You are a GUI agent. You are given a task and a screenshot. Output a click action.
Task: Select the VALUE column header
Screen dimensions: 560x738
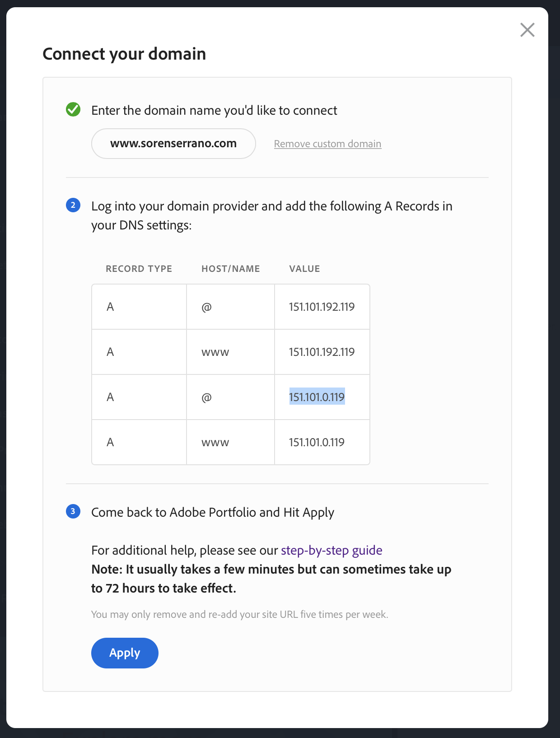(x=304, y=268)
